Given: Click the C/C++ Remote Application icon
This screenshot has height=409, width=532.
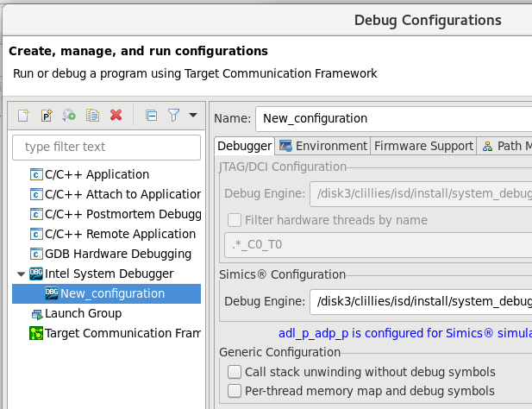Looking at the screenshot, I should click(36, 234).
